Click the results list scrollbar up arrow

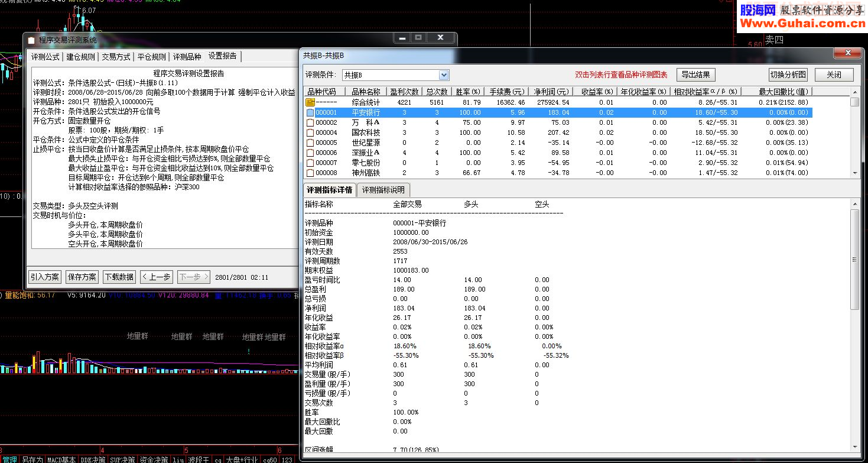coord(854,92)
